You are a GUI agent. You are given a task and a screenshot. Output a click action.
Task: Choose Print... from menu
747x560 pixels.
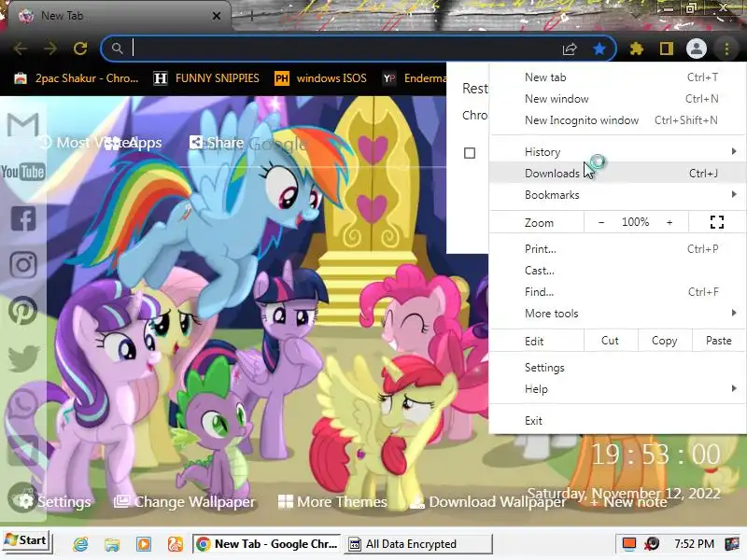(x=617, y=248)
